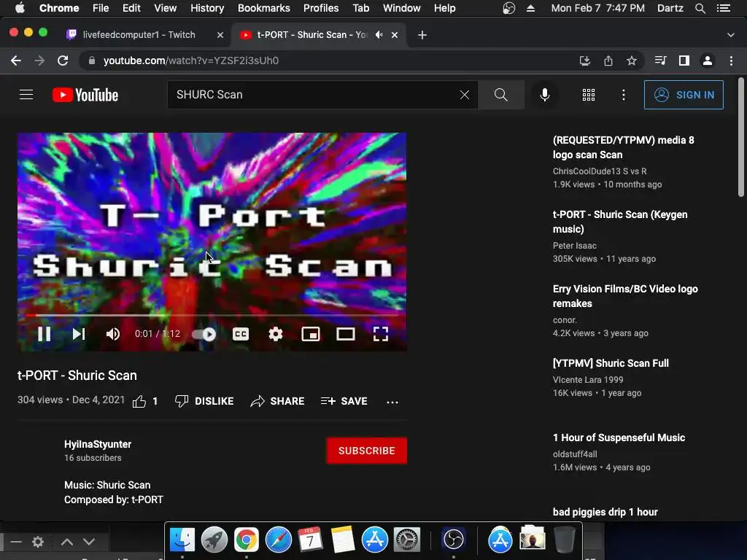Open more actions ellipsis below video
This screenshot has height=560, width=747.
pyautogui.click(x=392, y=402)
